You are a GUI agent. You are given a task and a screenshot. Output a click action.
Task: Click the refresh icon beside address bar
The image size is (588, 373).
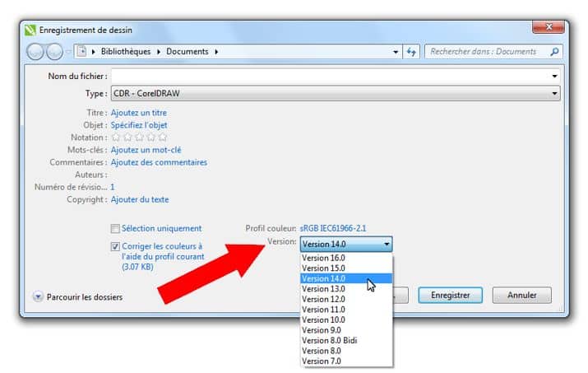click(412, 52)
